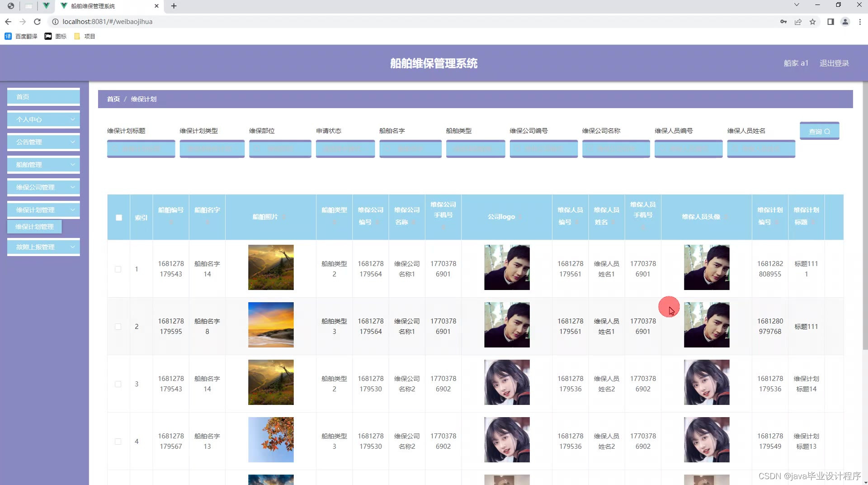
Task: Expand the 船舶管理 sidebar menu
Action: click(x=43, y=165)
